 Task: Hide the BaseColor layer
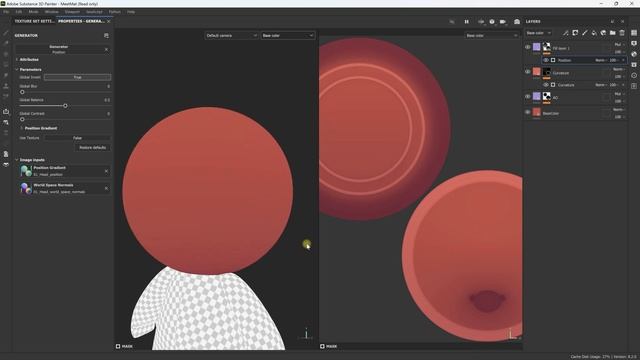[528, 112]
